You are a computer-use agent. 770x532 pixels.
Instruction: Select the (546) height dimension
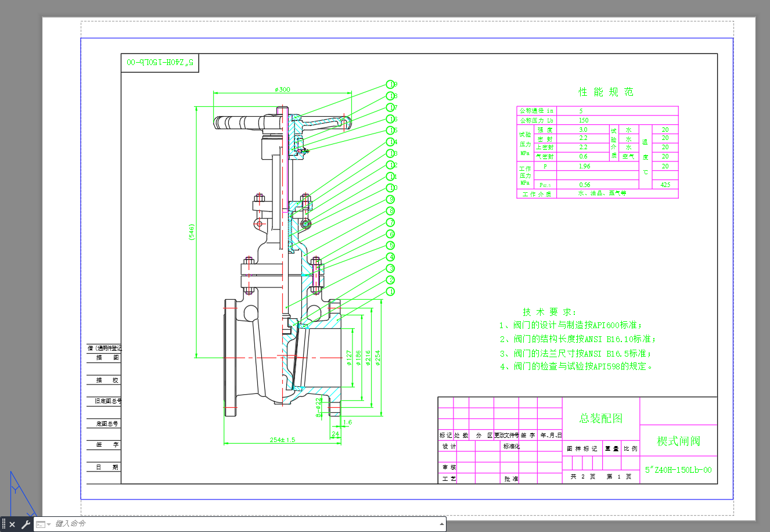click(x=192, y=233)
